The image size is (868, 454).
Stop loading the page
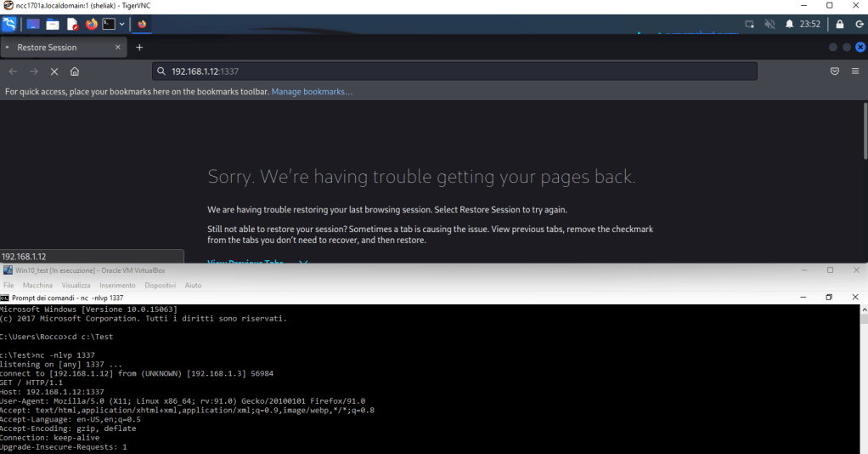coord(54,71)
